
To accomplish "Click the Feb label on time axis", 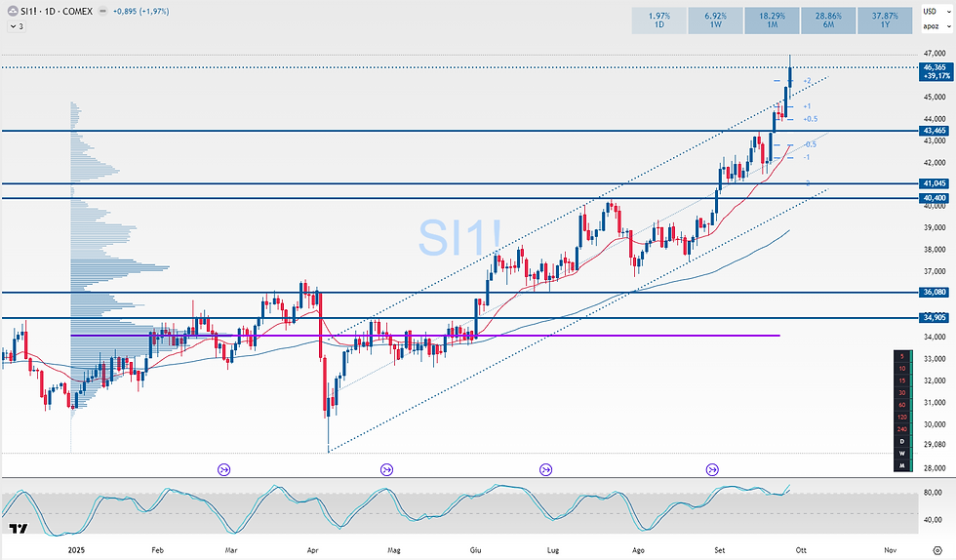I will 157,550.
